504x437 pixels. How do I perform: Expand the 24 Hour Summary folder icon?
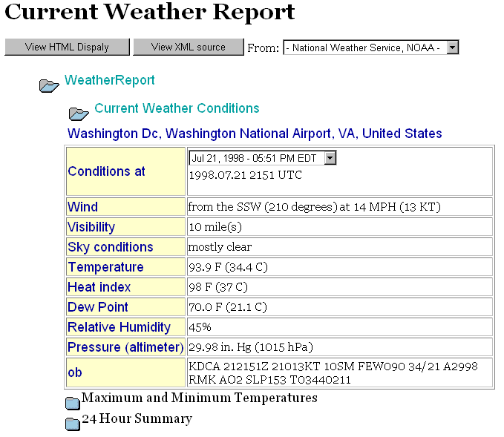point(72,424)
